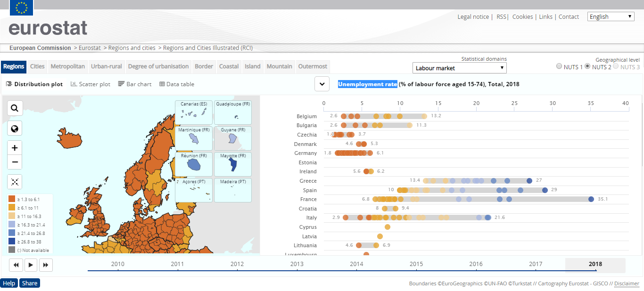Click France's highest value dot at 35.1

coord(591,199)
